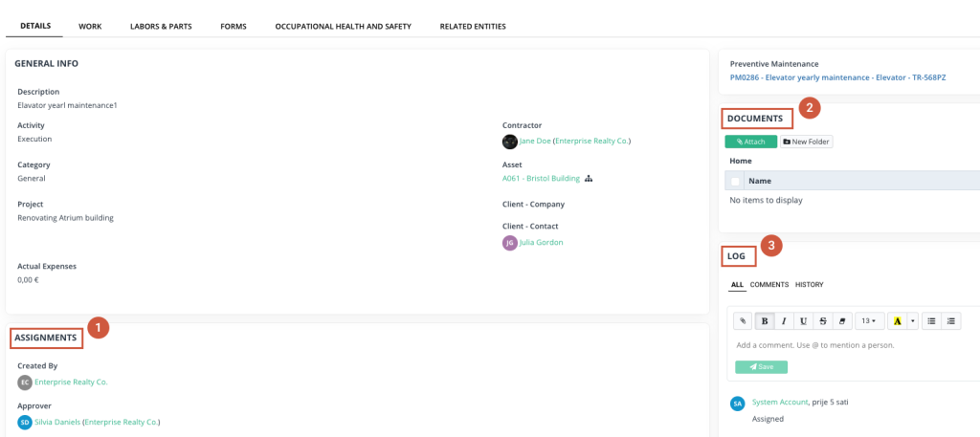The height and width of the screenshot is (437, 980).
Task: Click the Actual Expenses value '0,00 €'
Action: (x=28, y=279)
